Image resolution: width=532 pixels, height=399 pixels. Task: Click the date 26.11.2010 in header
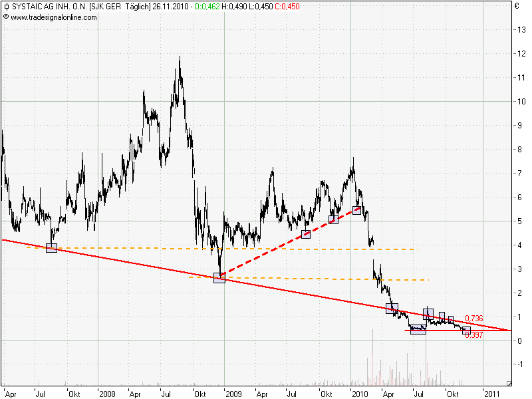(170, 7)
